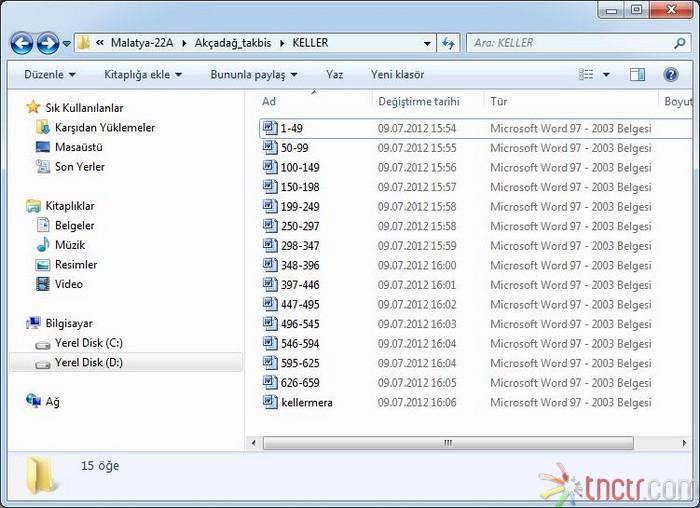Open the Akçadağ_takbis breadcrumb
The width and height of the screenshot is (700, 508).
[233, 43]
